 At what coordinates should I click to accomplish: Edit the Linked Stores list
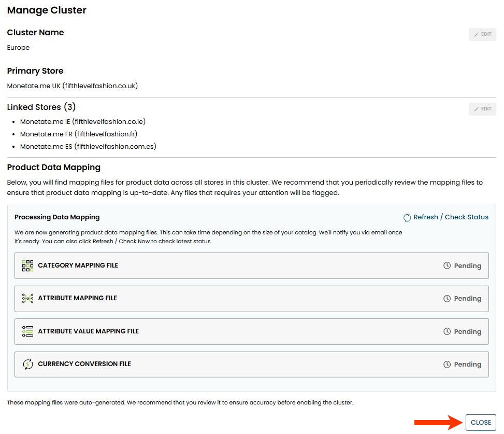482,109
